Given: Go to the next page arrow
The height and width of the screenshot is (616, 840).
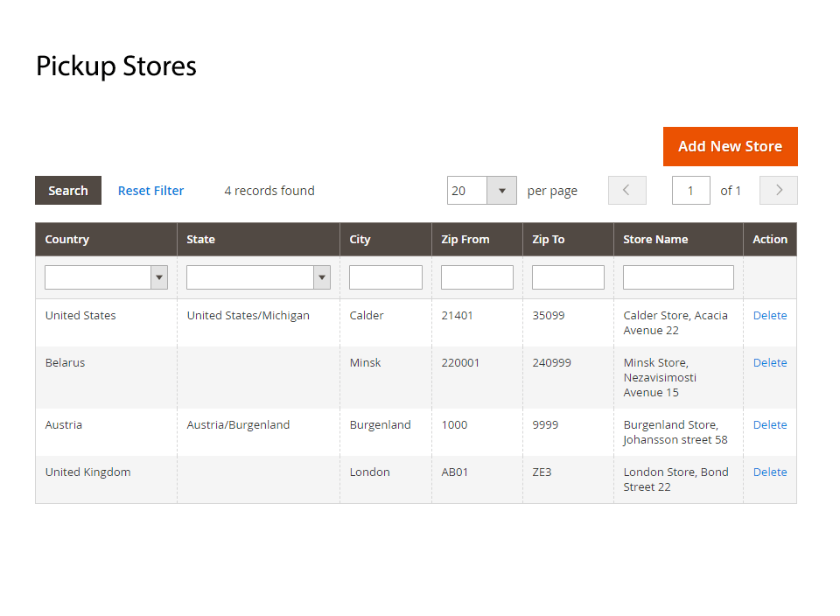Looking at the screenshot, I should [778, 191].
